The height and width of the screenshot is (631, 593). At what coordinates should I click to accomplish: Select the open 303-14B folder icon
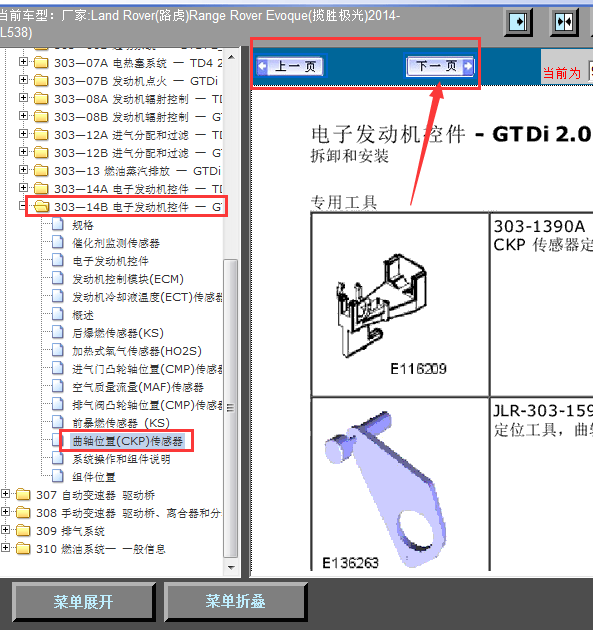click(x=41, y=207)
